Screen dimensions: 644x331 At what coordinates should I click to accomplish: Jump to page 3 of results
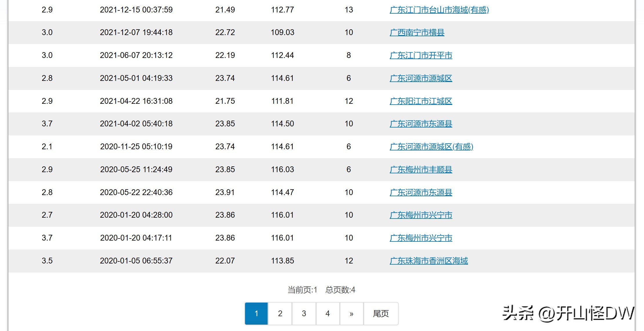tap(304, 314)
